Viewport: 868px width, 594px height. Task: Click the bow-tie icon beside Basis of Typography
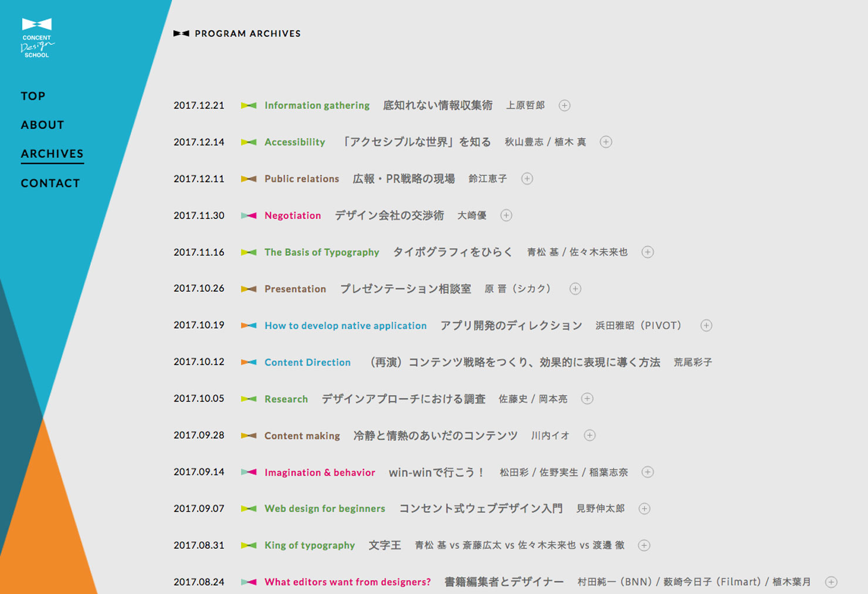[249, 252]
